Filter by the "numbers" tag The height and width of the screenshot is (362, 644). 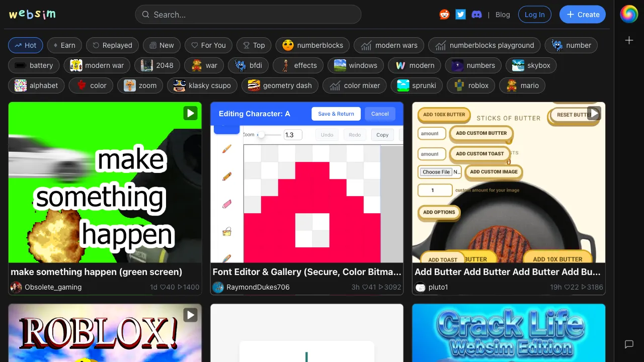click(x=473, y=65)
